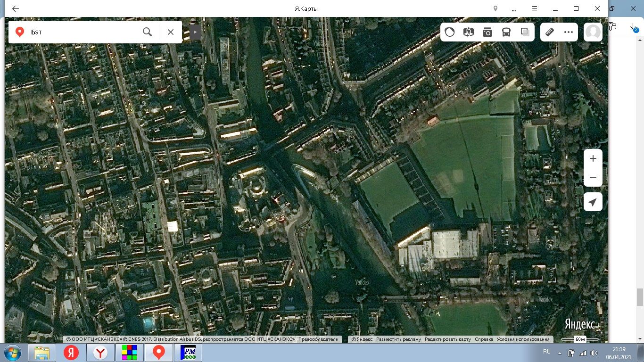Go back using the title bar arrow
This screenshot has height=362, width=644.
(16, 8)
